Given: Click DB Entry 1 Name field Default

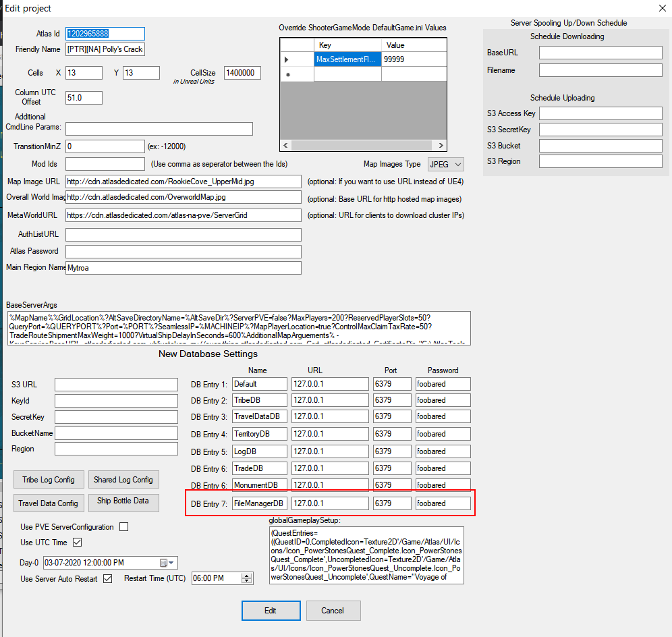Looking at the screenshot, I should coord(260,384).
